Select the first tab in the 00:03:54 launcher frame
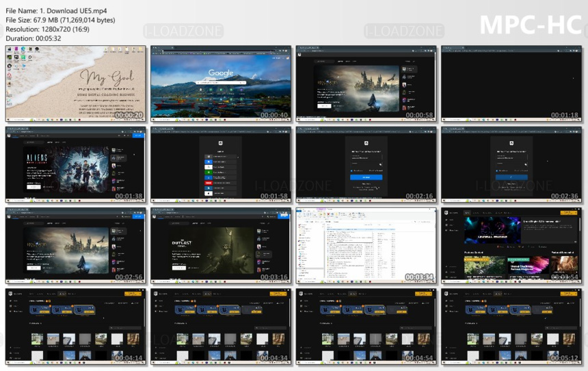Screen dimensions: 588x371 point(467,212)
